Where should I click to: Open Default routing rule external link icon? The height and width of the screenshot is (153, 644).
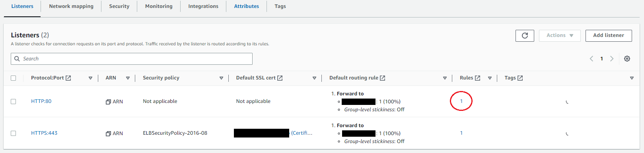383,78
